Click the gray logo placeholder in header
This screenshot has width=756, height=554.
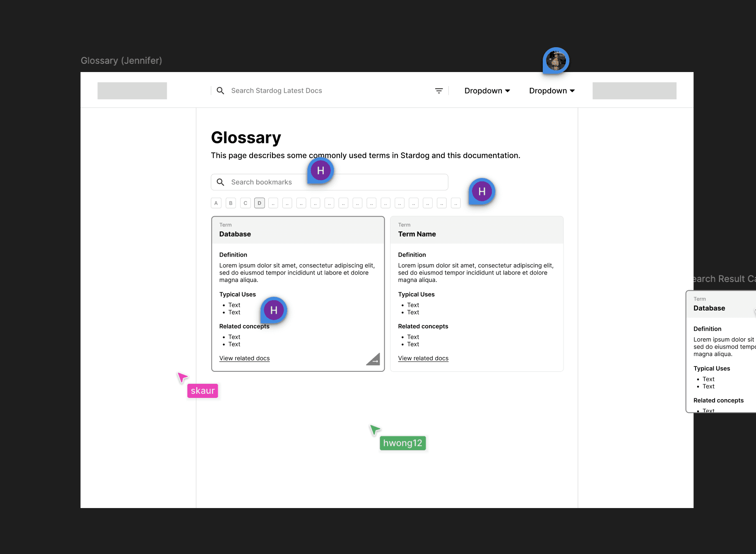point(132,91)
